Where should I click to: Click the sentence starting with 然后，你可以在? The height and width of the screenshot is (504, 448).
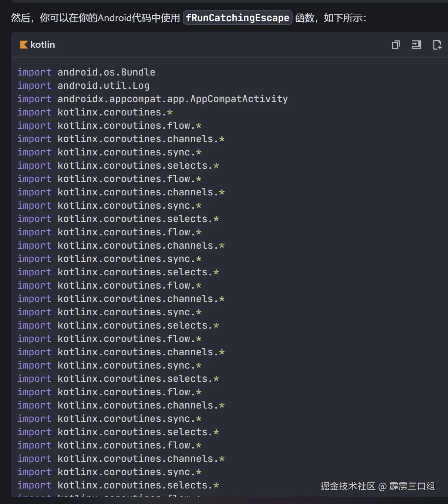95,18
